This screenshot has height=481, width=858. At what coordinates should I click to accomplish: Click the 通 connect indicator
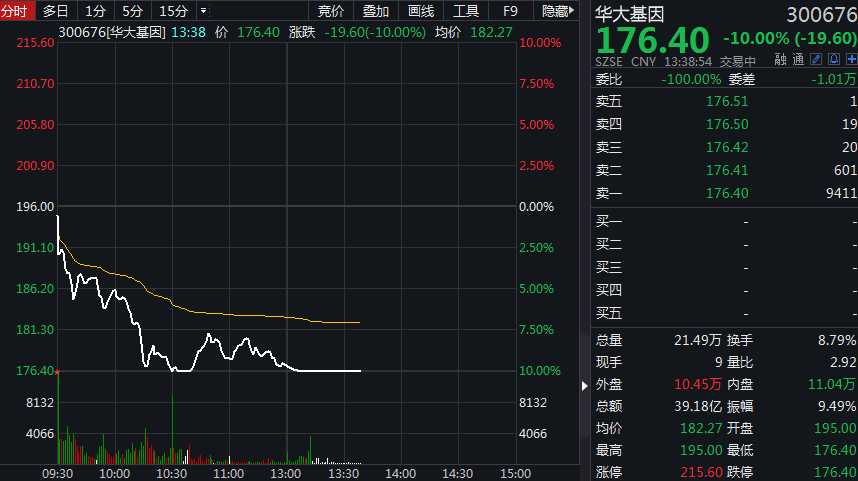[x=798, y=60]
